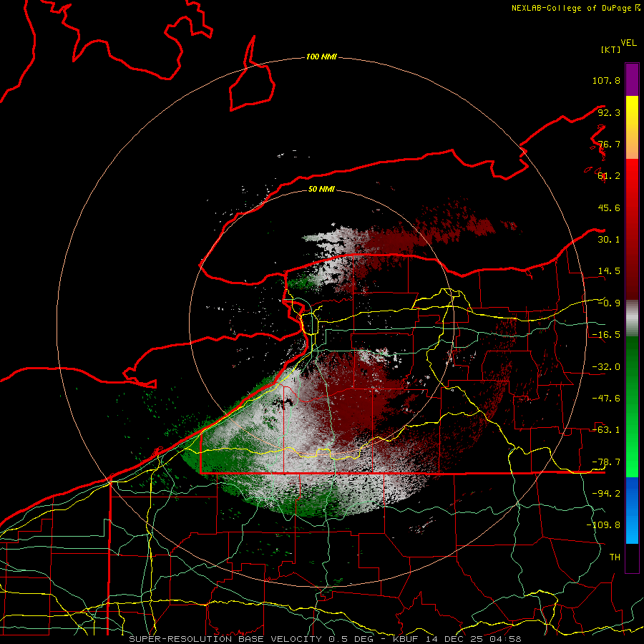The image size is (644, 644).
Task: Click the -47.6 velocity scale value
Action: [606, 399]
